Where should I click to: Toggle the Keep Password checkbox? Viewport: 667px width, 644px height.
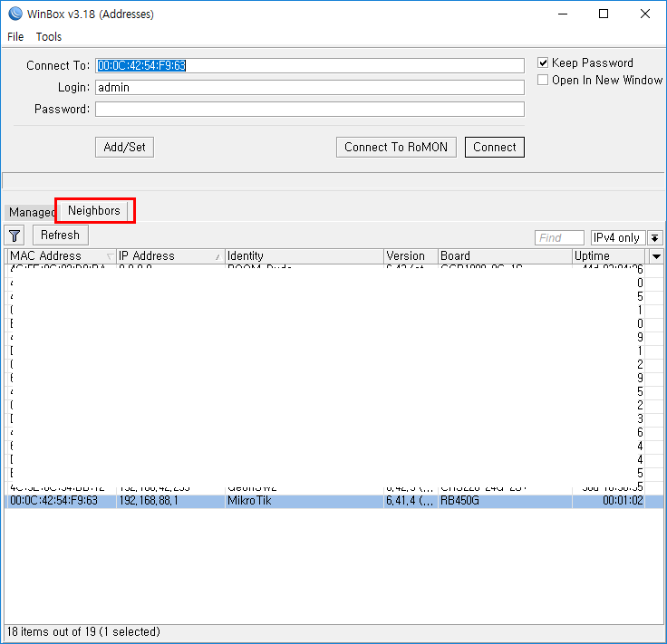click(542, 62)
